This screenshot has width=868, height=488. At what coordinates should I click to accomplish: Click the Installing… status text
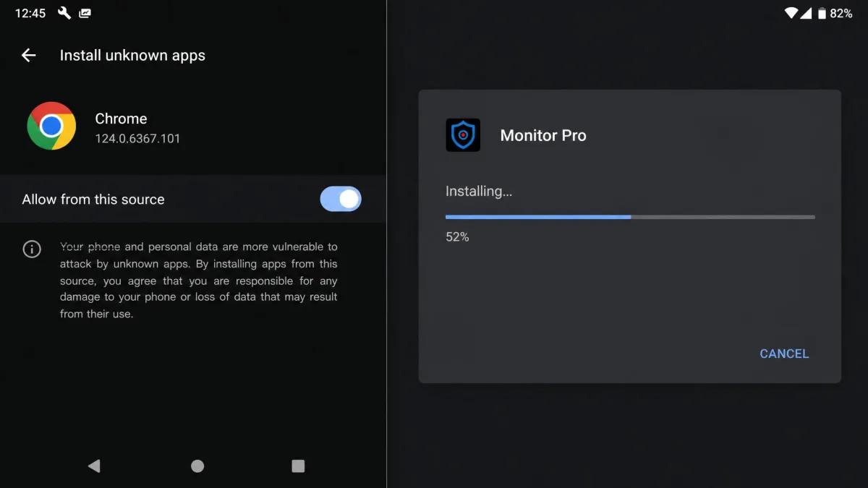click(479, 192)
